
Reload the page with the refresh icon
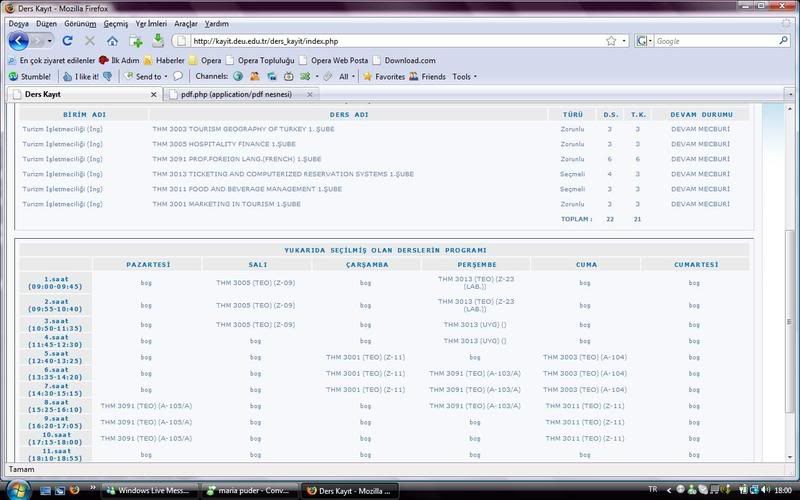[67, 41]
